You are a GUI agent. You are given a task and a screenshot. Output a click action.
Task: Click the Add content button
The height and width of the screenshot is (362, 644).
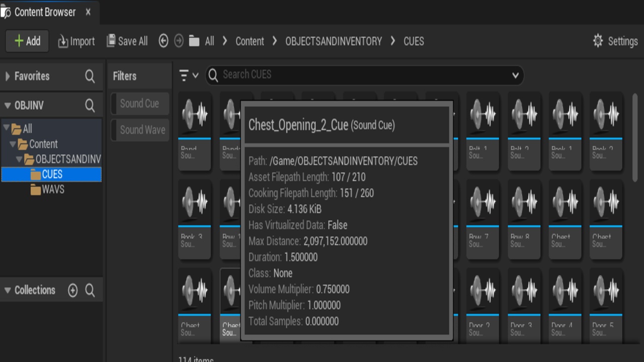click(x=27, y=41)
